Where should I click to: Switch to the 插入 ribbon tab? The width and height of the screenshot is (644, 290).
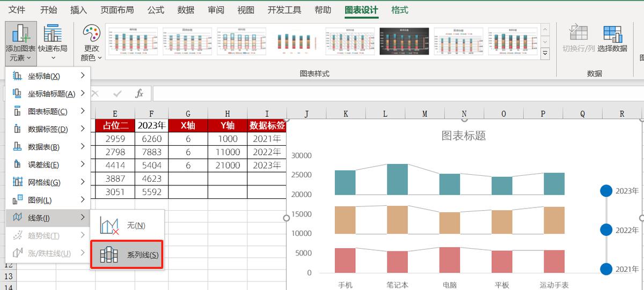[79, 10]
